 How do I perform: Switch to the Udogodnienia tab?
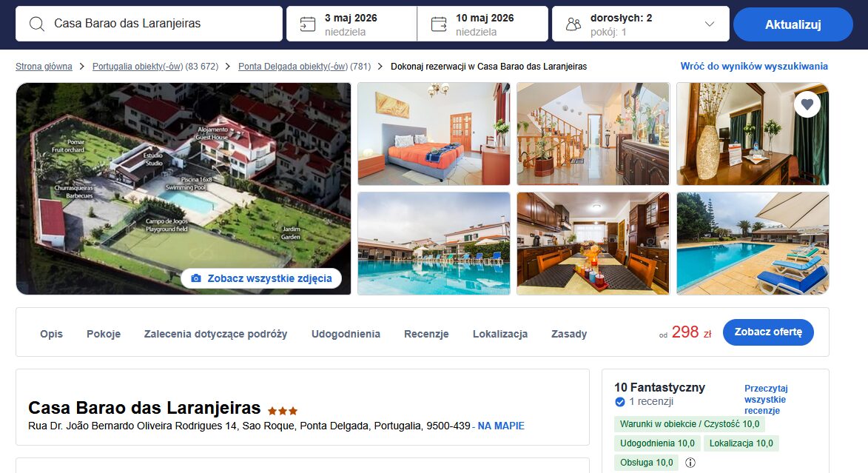pos(346,334)
